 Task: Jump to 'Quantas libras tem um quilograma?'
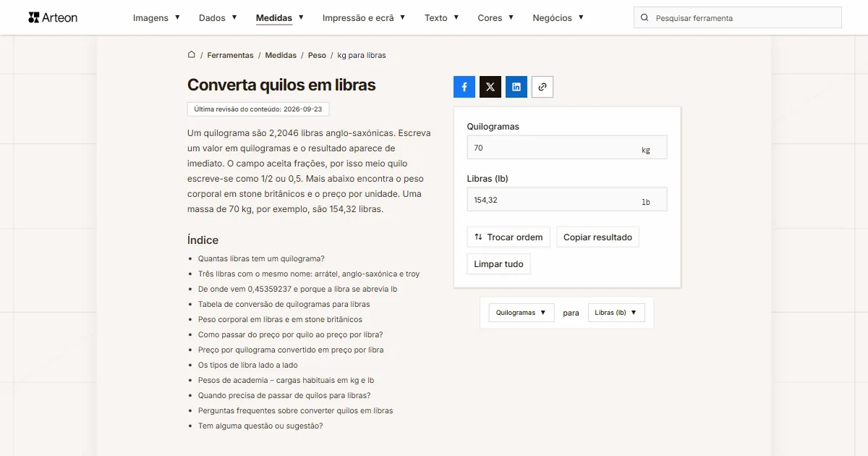coord(261,258)
